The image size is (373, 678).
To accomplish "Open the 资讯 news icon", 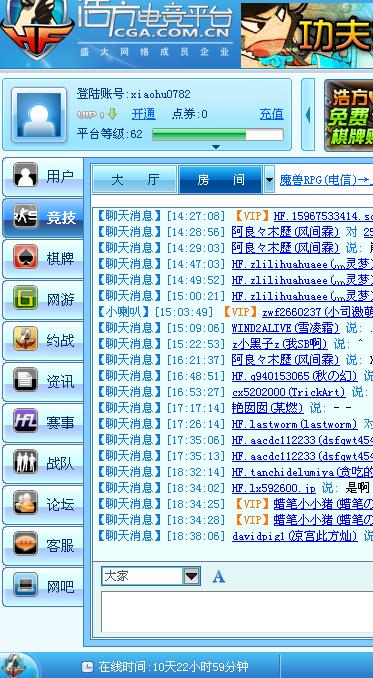I will (25, 380).
